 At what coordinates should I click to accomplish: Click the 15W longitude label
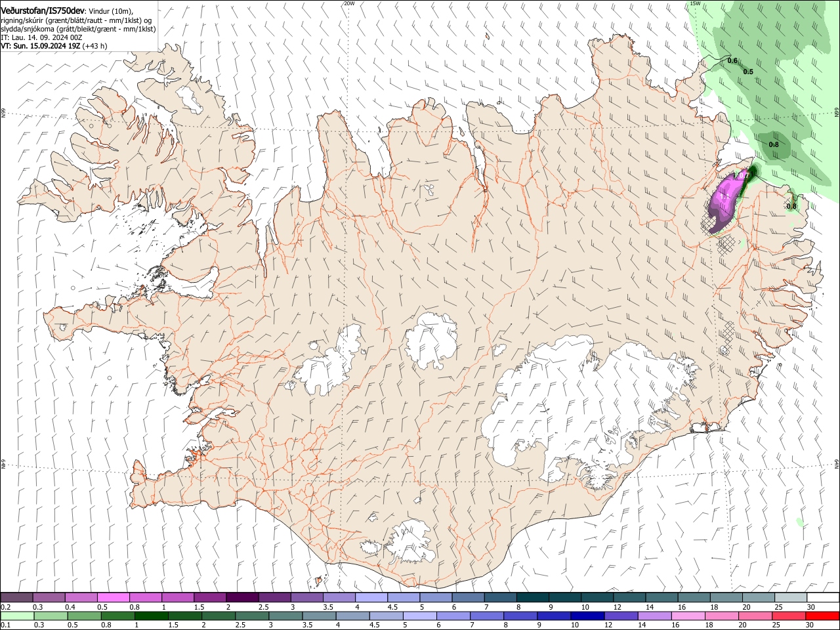click(x=695, y=3)
